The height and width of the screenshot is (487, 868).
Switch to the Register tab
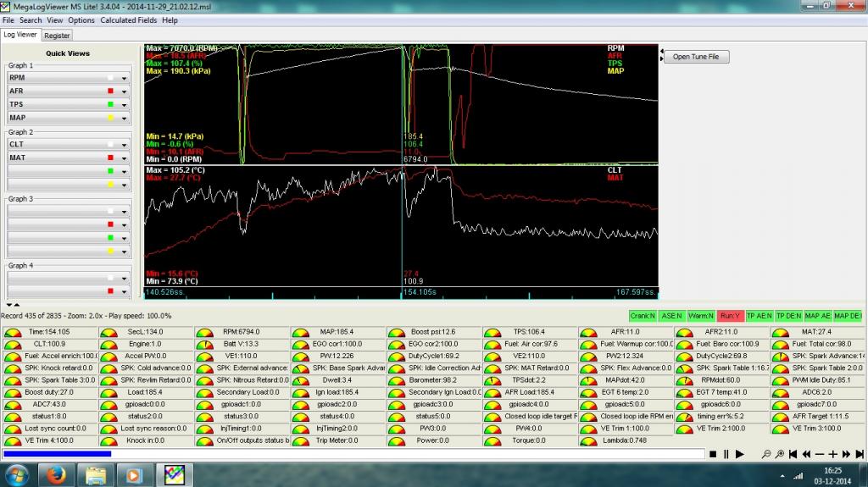click(57, 36)
